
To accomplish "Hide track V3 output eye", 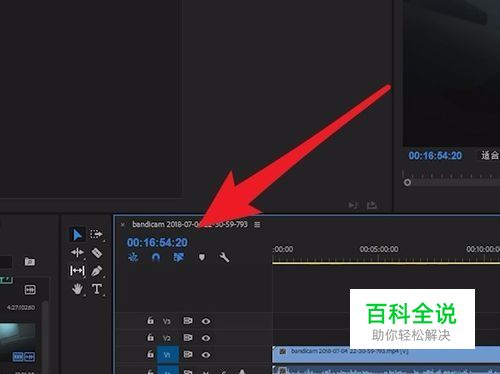I will [206, 321].
